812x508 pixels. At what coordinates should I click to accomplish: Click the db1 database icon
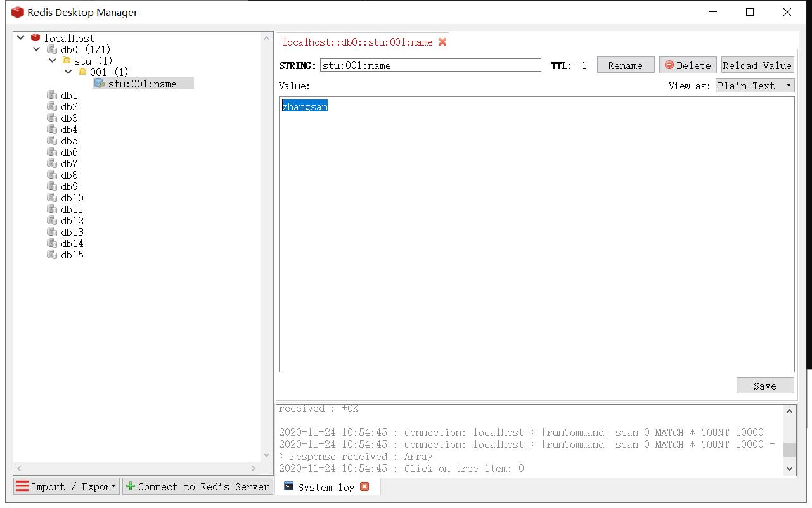coord(52,95)
